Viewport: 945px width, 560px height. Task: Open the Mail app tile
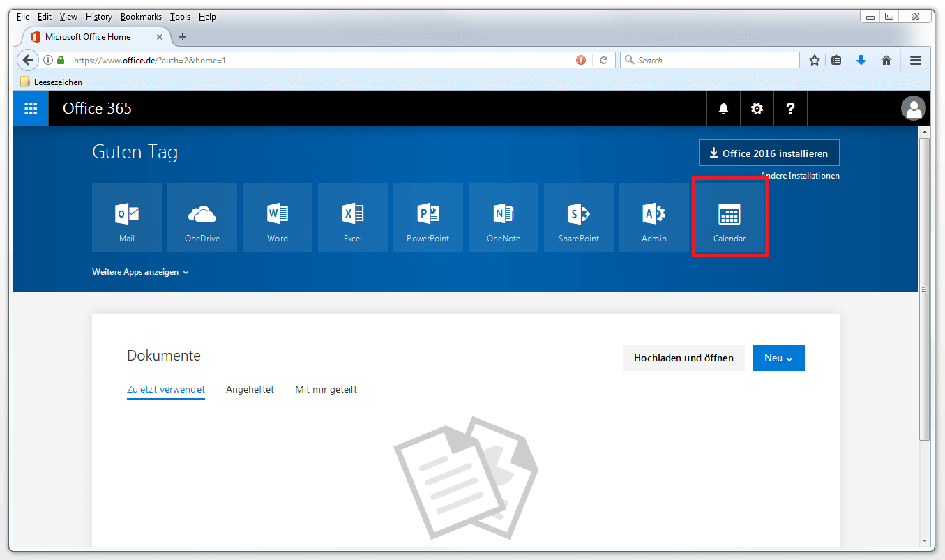127,218
